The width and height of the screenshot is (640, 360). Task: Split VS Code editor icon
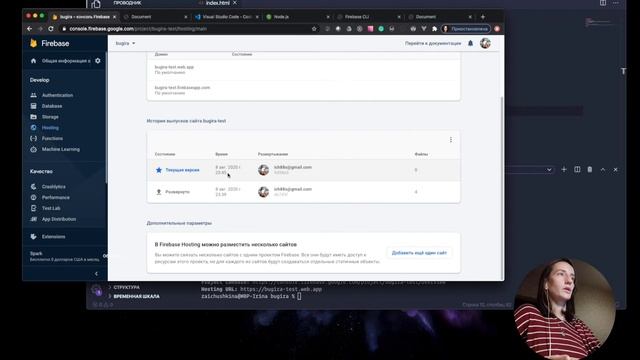603,3
